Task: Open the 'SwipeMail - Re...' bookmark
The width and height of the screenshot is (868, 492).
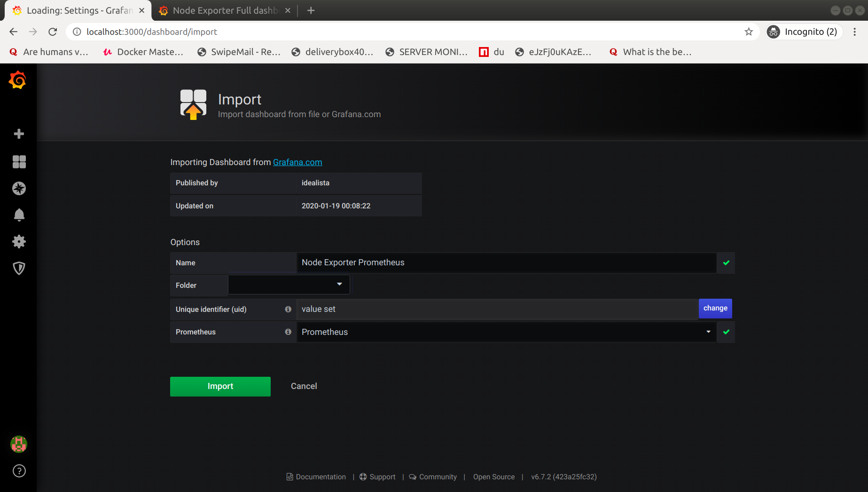Action: 239,52
